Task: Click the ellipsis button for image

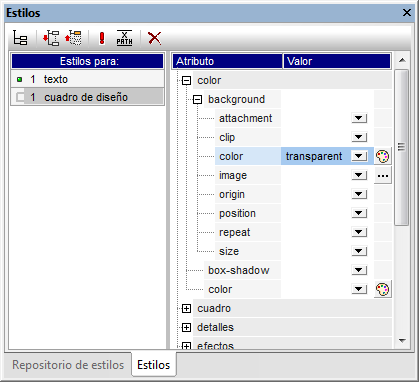Action: pos(383,175)
